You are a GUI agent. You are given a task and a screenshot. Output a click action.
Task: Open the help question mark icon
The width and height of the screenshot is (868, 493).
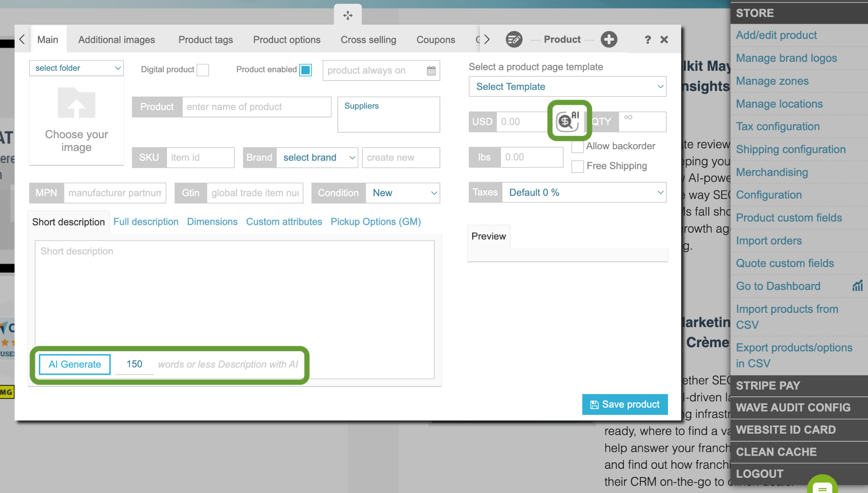(648, 40)
